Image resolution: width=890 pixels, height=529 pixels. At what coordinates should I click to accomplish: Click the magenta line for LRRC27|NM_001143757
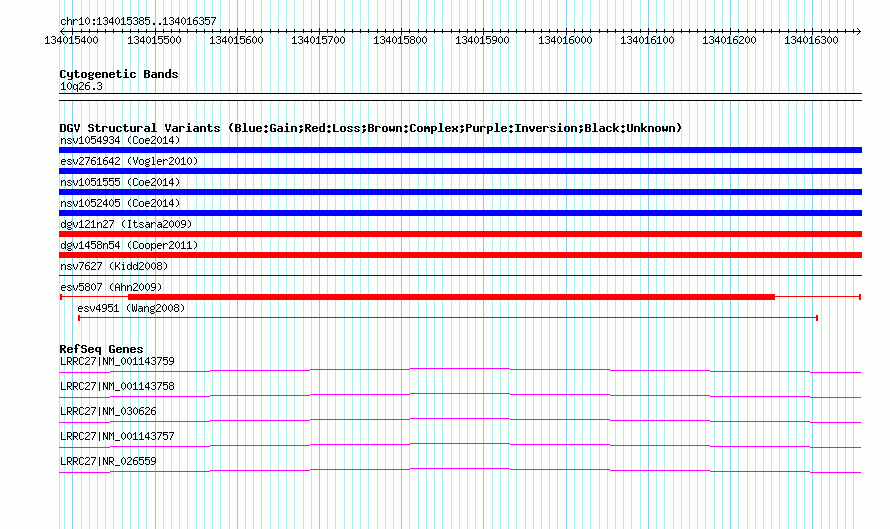coord(460,446)
